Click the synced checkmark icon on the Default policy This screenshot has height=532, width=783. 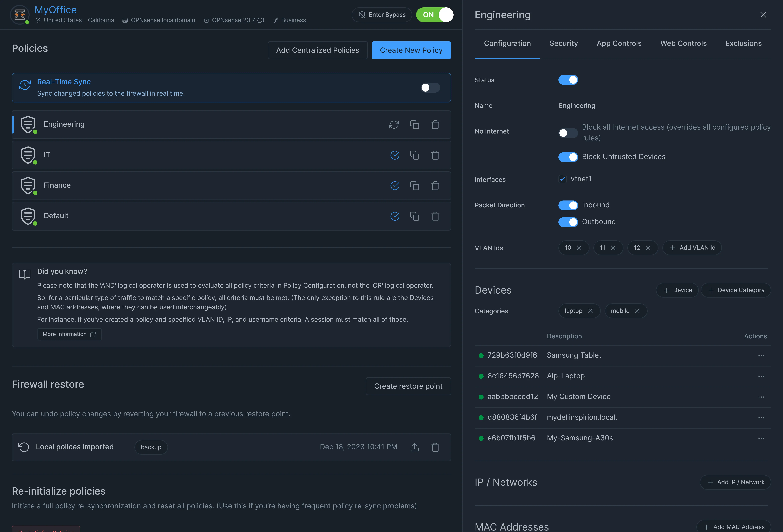395,216
